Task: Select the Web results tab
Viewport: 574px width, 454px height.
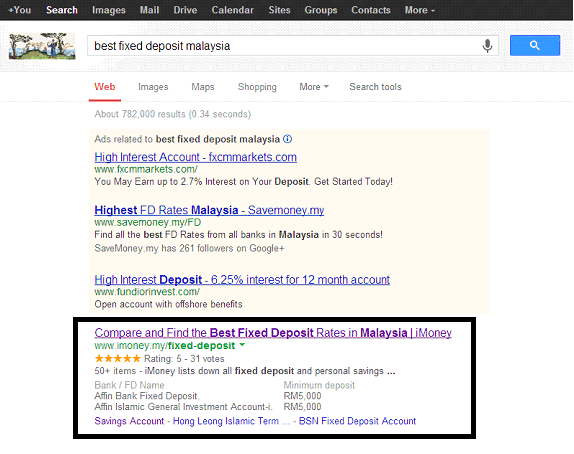Action: click(105, 87)
